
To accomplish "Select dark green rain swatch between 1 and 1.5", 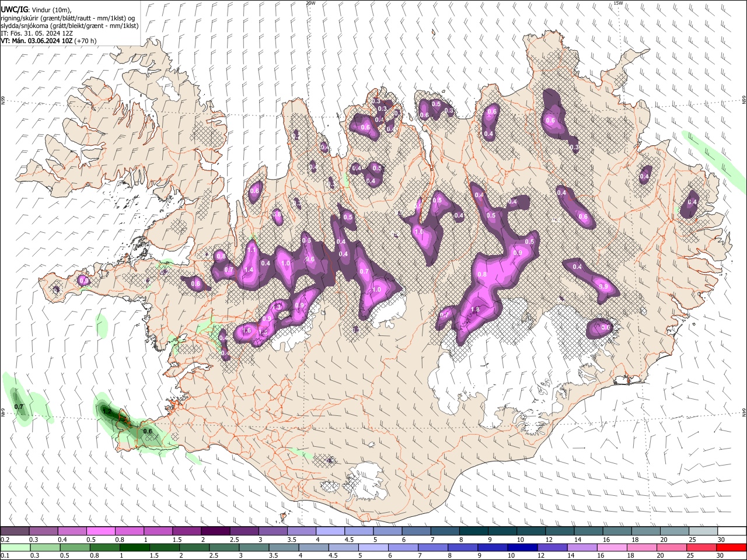I will pos(135,547).
